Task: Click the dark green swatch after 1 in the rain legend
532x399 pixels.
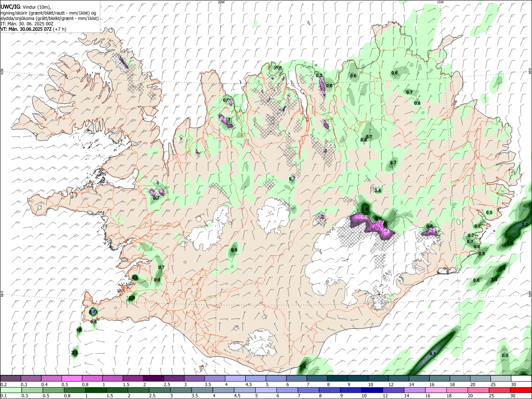Action: tap(96, 390)
